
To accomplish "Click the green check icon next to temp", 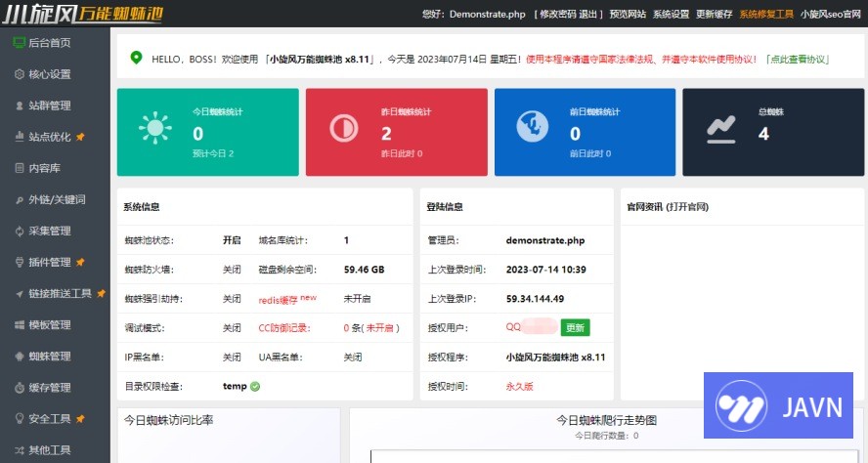I will 255,386.
